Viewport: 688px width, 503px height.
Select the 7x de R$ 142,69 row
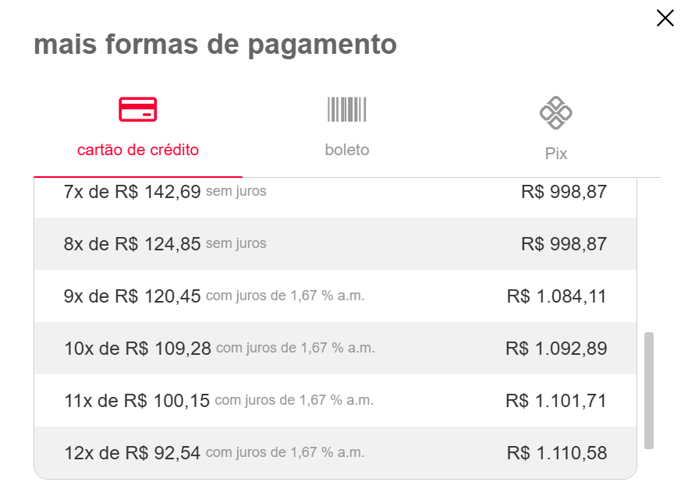pyautogui.click(x=335, y=192)
